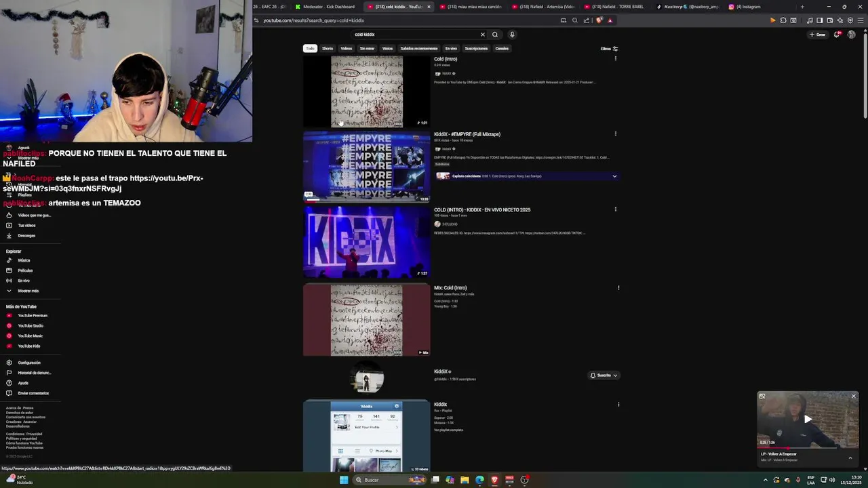Select the Subidos recientemente chip
The width and height of the screenshot is (868, 488).
[419, 49]
